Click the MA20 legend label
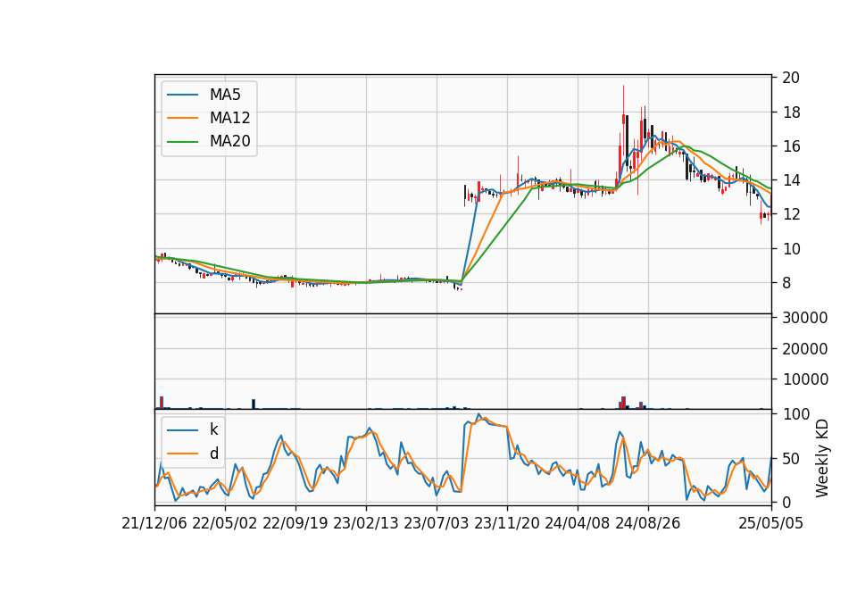857x616 pixels. pyautogui.click(x=229, y=141)
